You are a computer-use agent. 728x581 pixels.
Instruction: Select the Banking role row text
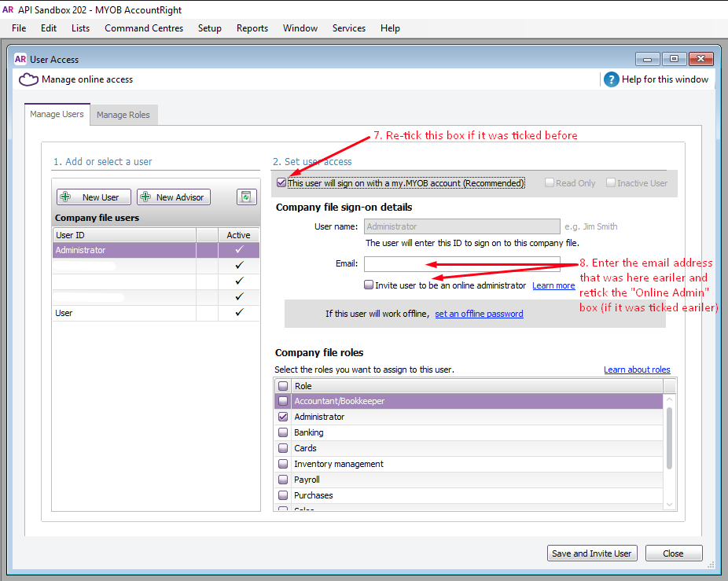point(309,432)
